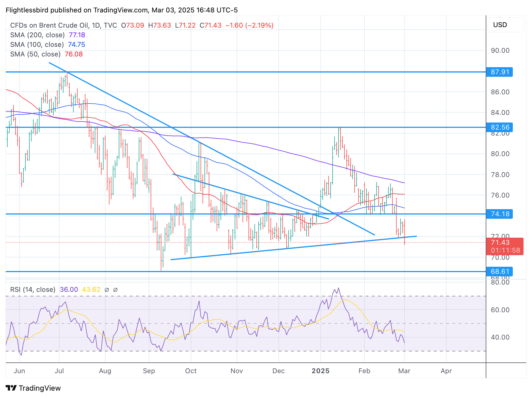
Task: Click the Aug label on time axis
Action: tap(105, 371)
